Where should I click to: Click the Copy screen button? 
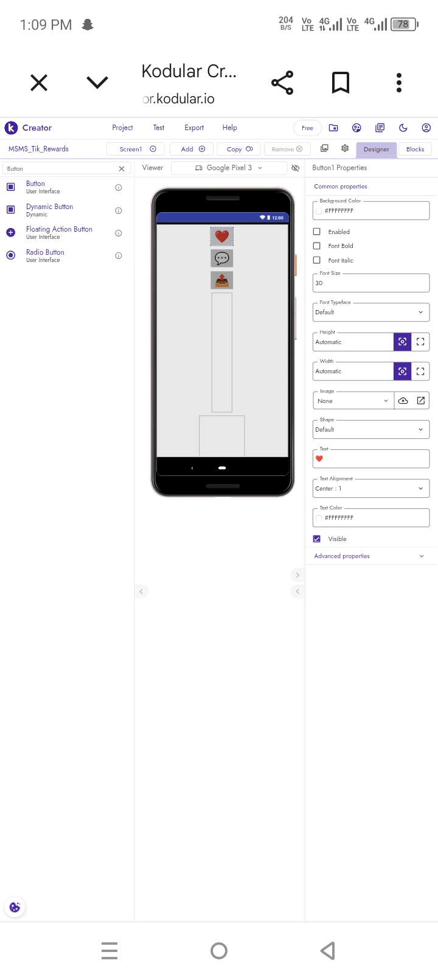[x=240, y=149]
